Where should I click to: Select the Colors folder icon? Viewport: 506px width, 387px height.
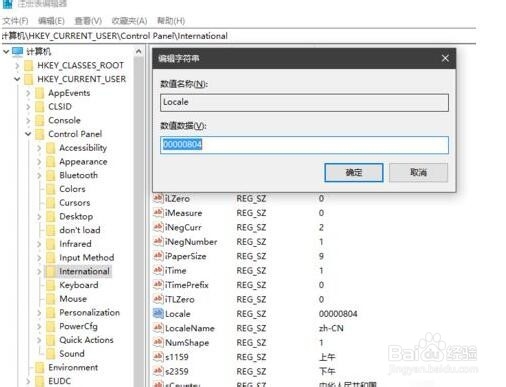[51, 189]
